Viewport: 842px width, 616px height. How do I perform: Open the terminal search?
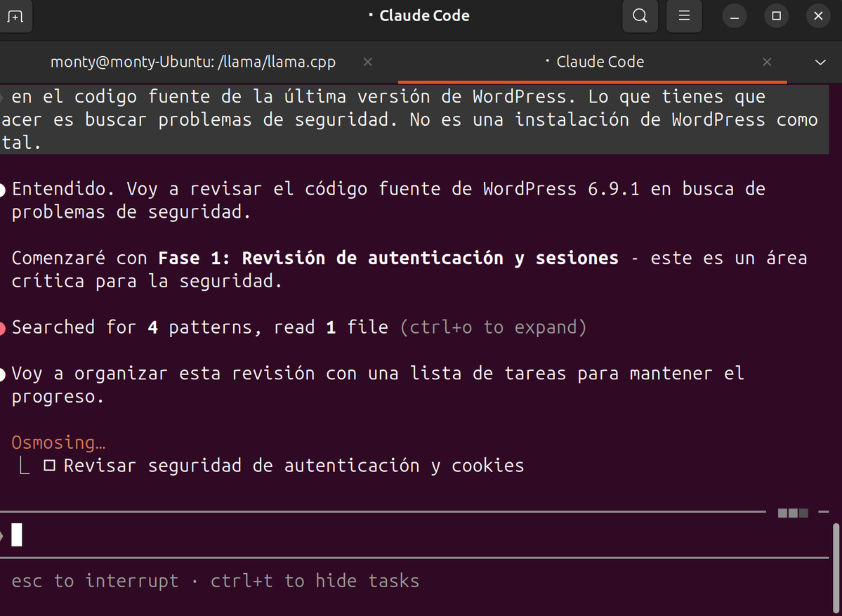coord(640,16)
